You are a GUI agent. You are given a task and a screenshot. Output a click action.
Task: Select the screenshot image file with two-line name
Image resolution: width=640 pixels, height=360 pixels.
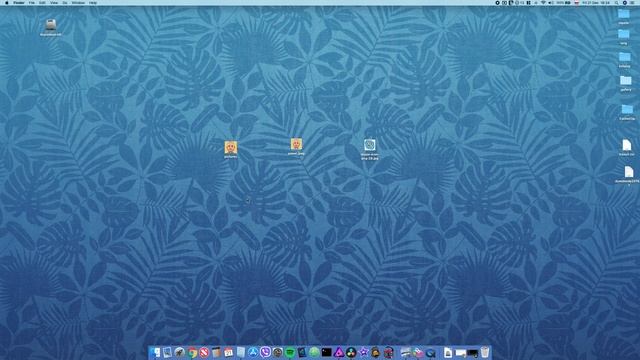coord(370,145)
